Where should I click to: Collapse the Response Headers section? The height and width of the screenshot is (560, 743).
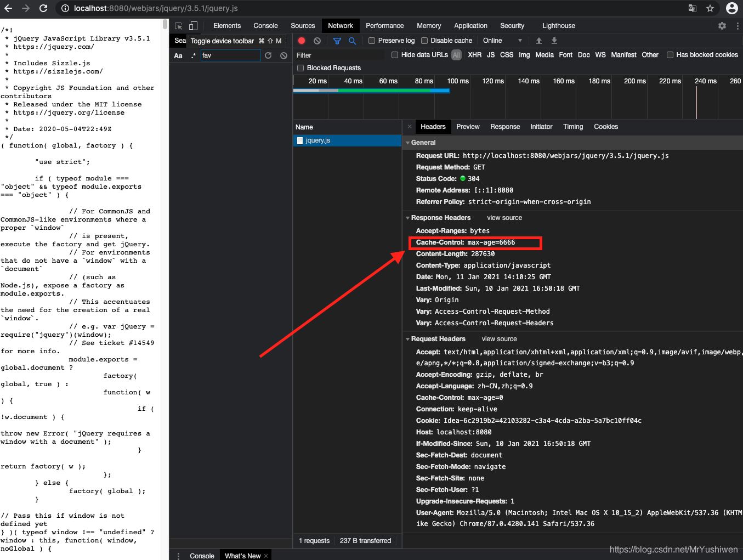(408, 218)
